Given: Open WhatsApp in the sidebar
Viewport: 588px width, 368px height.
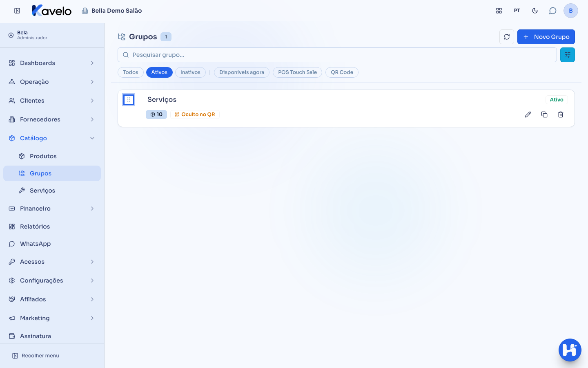Looking at the screenshot, I should (x=52, y=244).
